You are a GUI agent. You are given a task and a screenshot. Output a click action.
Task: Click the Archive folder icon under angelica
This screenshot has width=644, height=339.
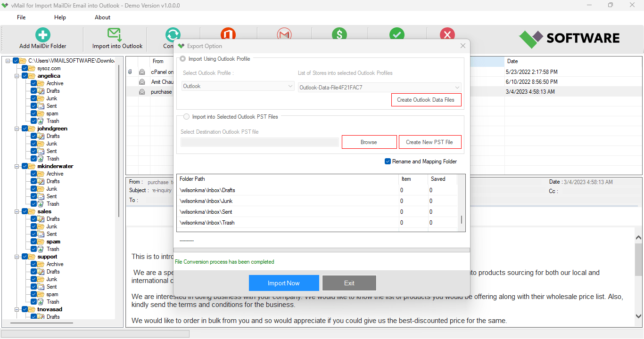pos(41,83)
